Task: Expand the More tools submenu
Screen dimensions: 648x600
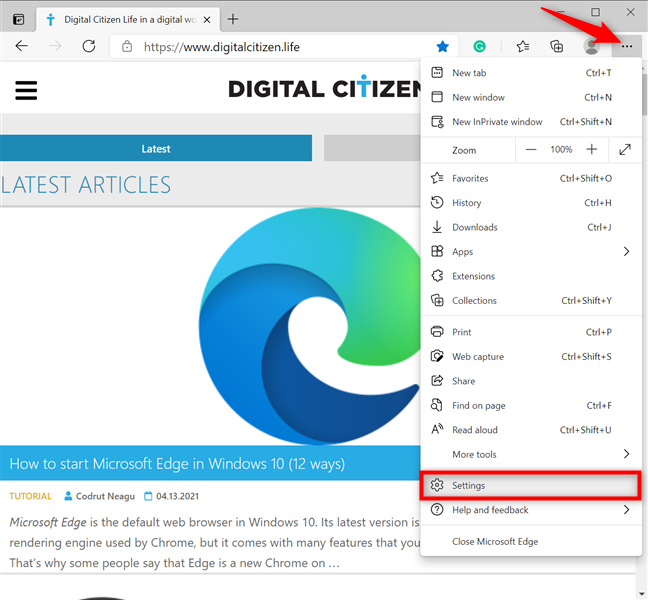Action: click(x=531, y=454)
